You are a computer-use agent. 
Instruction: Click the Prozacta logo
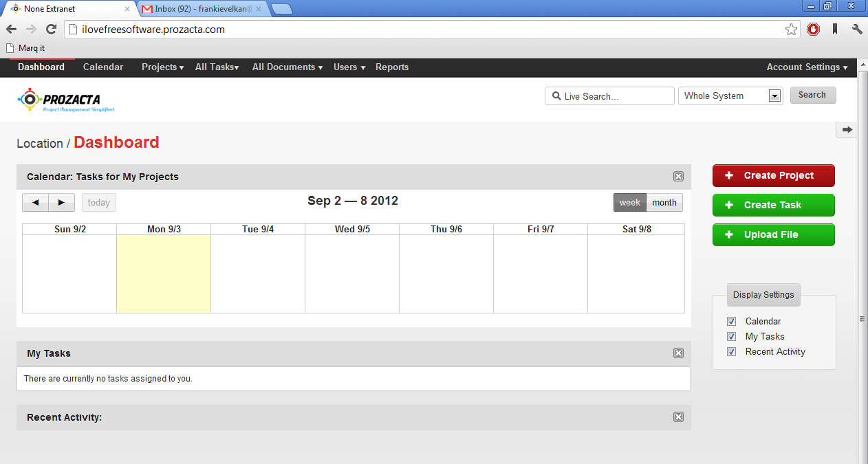(66, 100)
